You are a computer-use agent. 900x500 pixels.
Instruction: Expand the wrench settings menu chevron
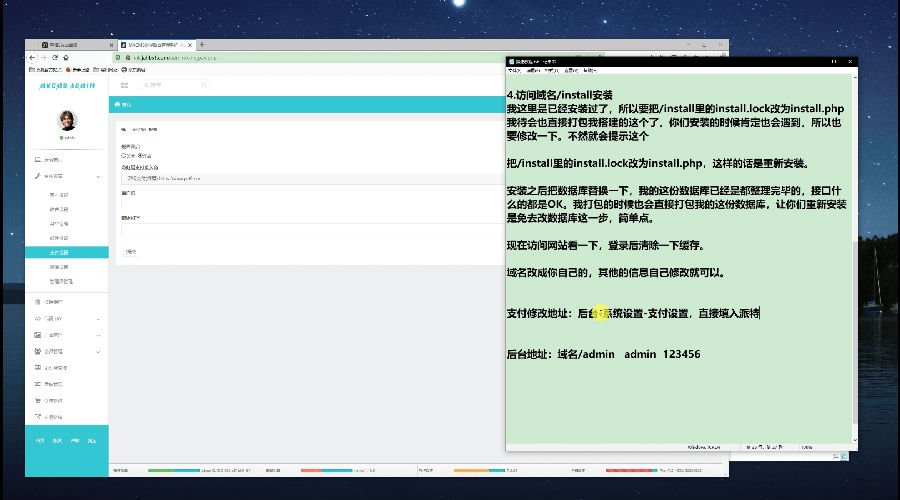pyautogui.click(x=98, y=177)
